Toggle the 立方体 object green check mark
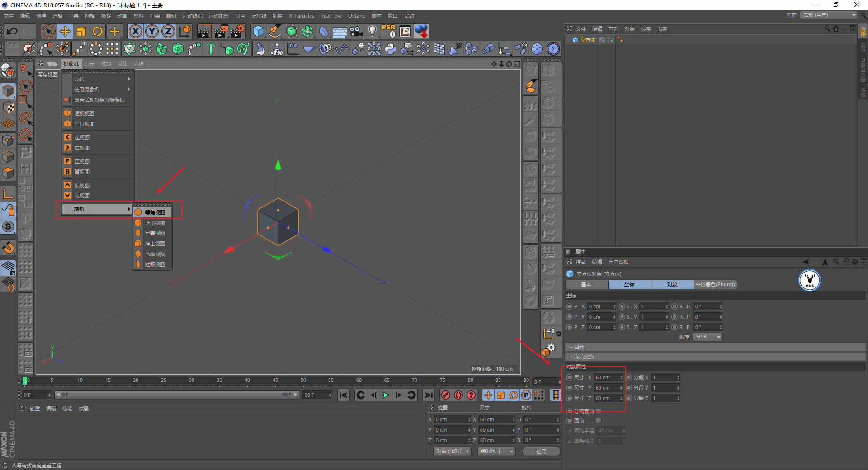The height and width of the screenshot is (470, 868). [612, 40]
